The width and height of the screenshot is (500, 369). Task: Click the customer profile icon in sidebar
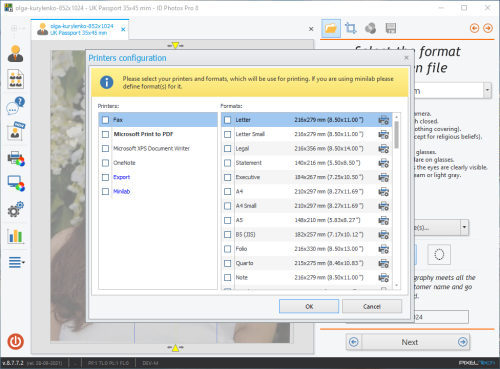point(15,54)
